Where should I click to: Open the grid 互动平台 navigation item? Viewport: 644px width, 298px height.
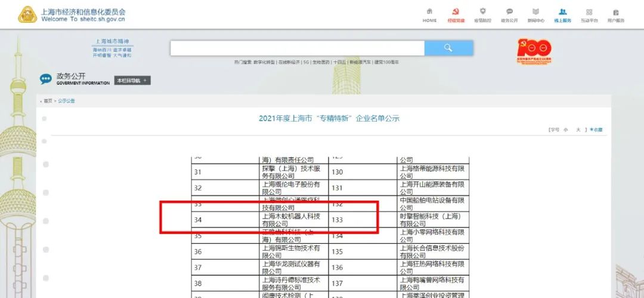pos(589,16)
